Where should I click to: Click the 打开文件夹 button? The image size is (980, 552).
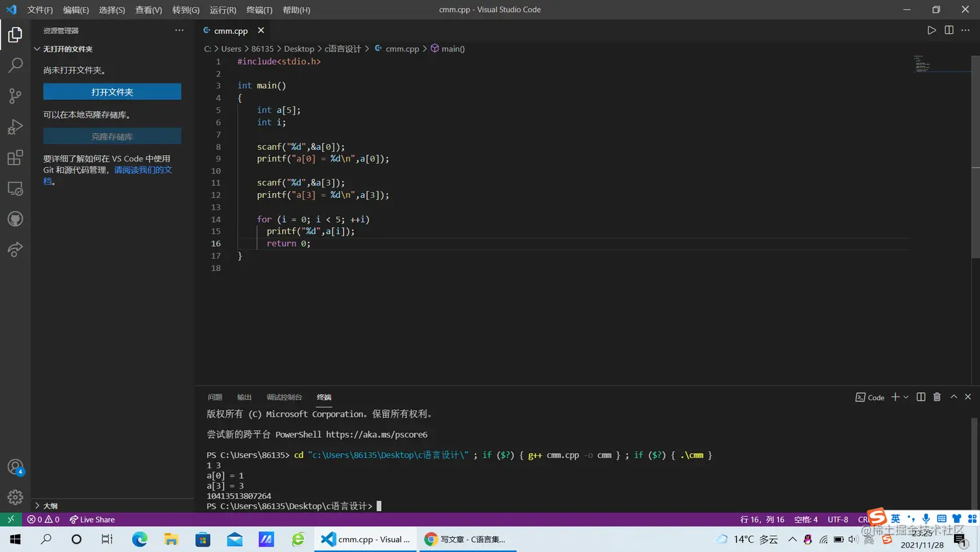112,92
